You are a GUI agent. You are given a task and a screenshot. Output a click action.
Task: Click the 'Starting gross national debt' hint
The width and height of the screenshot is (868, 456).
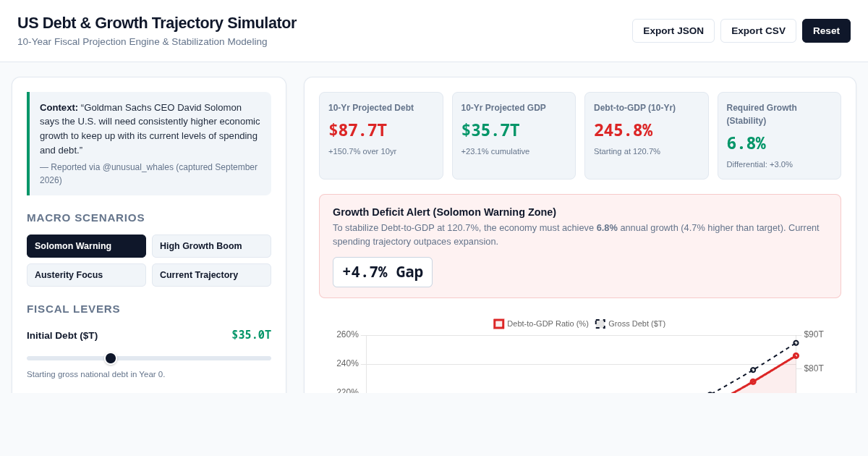(96, 374)
